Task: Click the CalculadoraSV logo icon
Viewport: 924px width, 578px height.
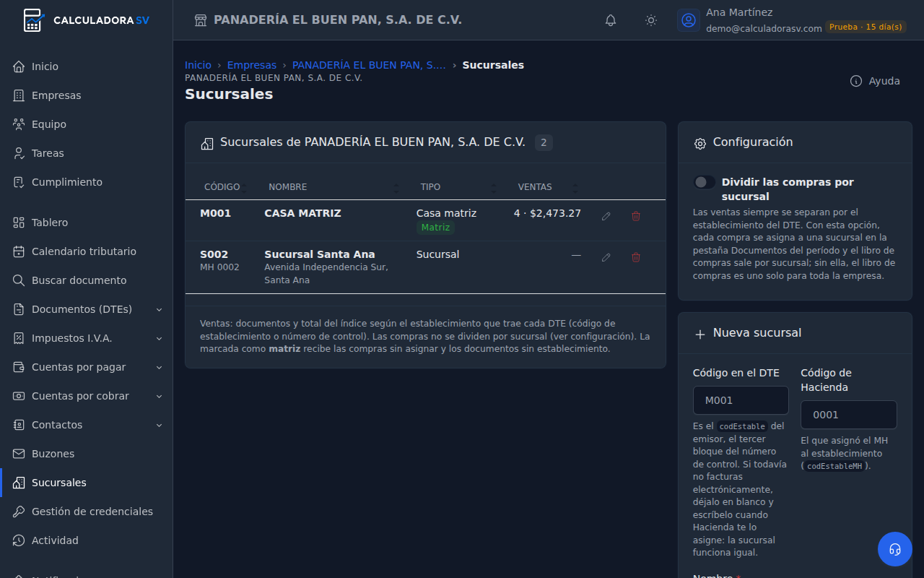Action: click(x=33, y=20)
